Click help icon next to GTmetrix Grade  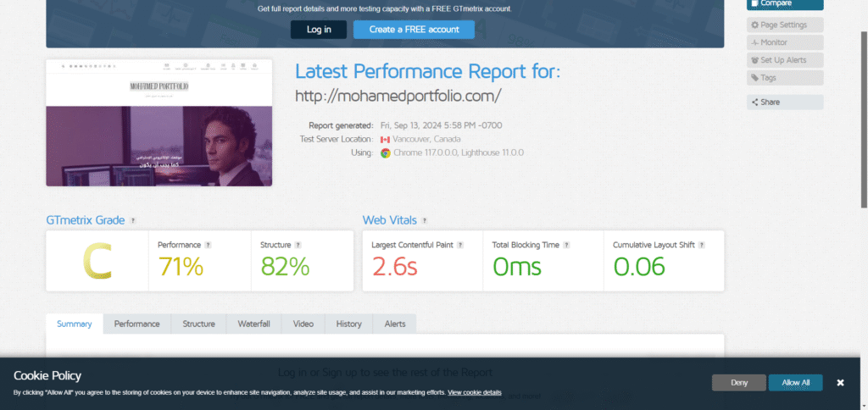(x=132, y=221)
